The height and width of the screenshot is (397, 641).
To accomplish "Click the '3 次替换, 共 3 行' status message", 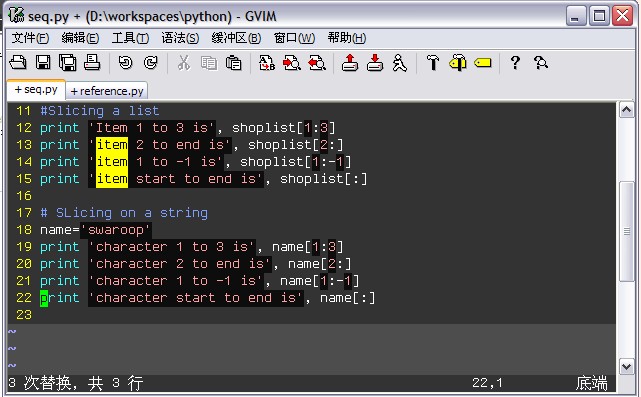I will [76, 383].
